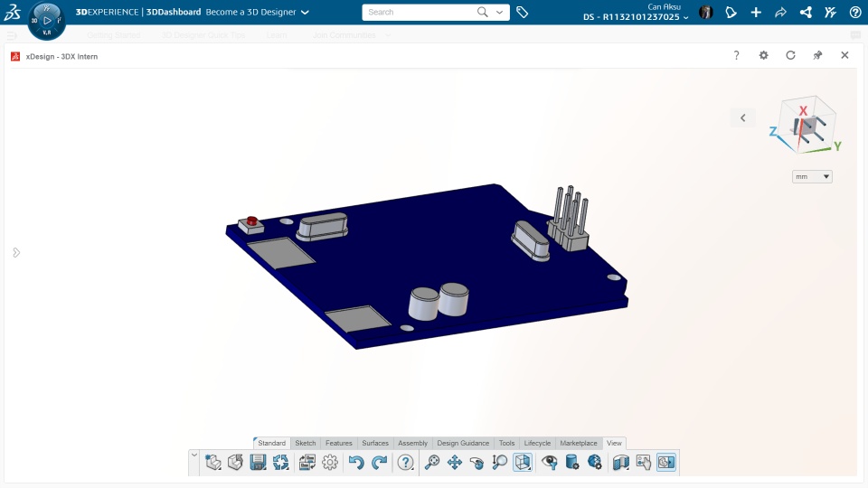This screenshot has width=868, height=488.
Task: Refresh the xDesign widget
Action: point(790,55)
